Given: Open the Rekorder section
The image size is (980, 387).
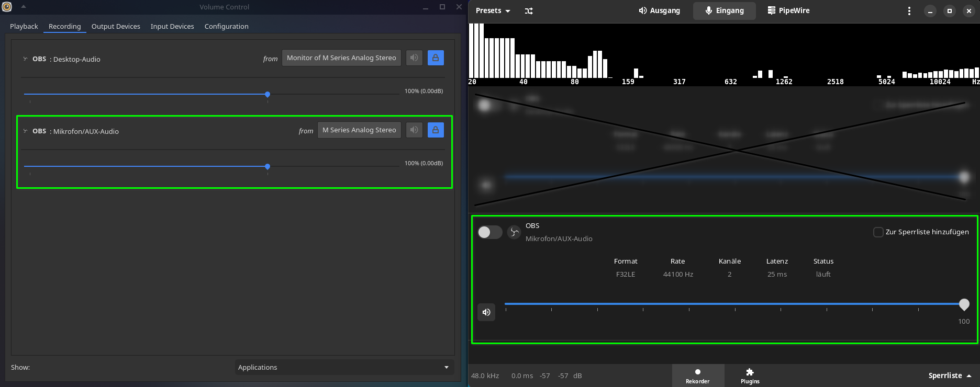Looking at the screenshot, I should 698,375.
